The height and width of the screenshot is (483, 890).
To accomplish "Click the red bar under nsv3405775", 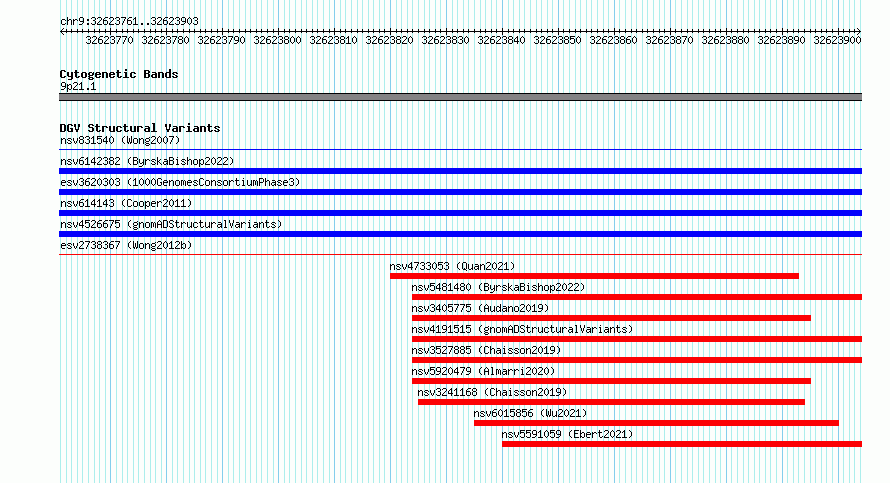I will point(611,318).
